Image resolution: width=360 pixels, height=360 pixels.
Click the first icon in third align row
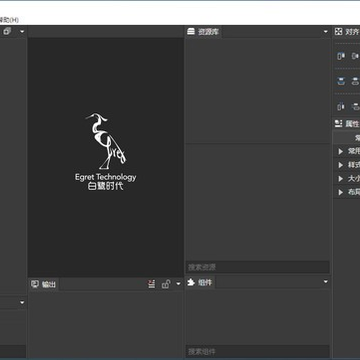pyautogui.click(x=341, y=107)
